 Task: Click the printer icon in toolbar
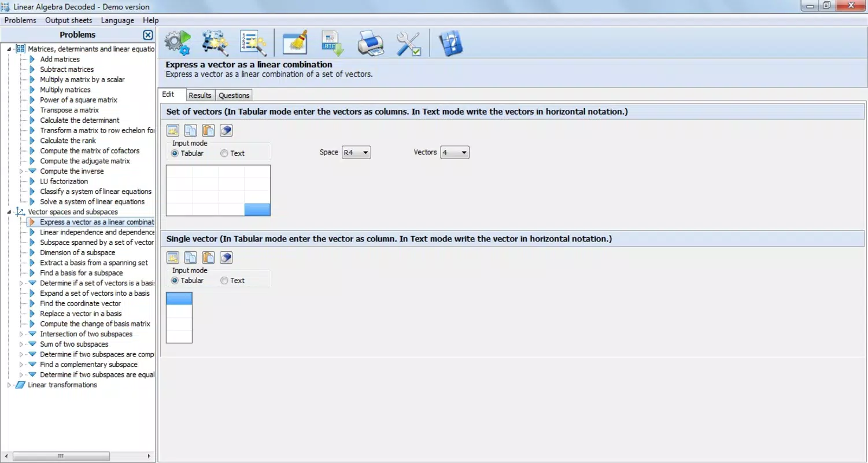coord(371,43)
